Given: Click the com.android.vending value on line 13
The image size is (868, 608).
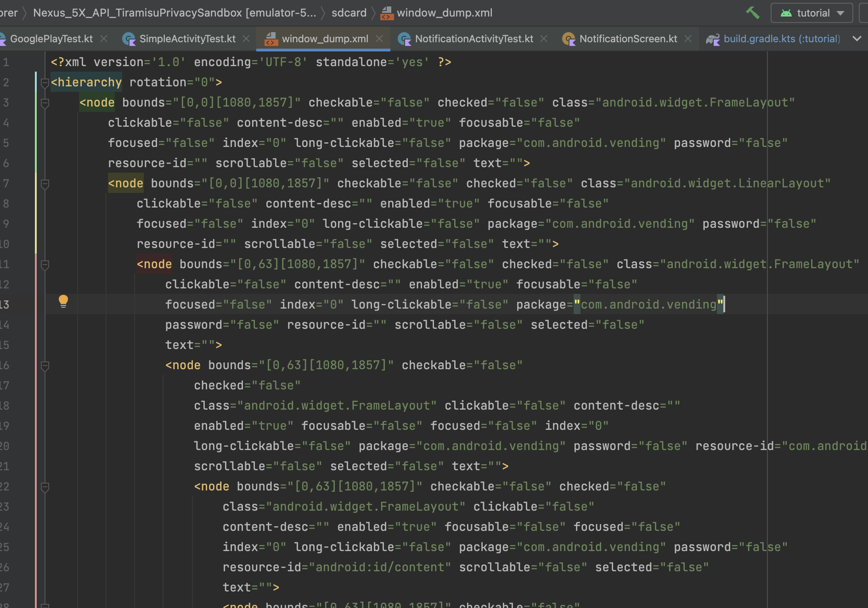Looking at the screenshot, I should [x=649, y=304].
